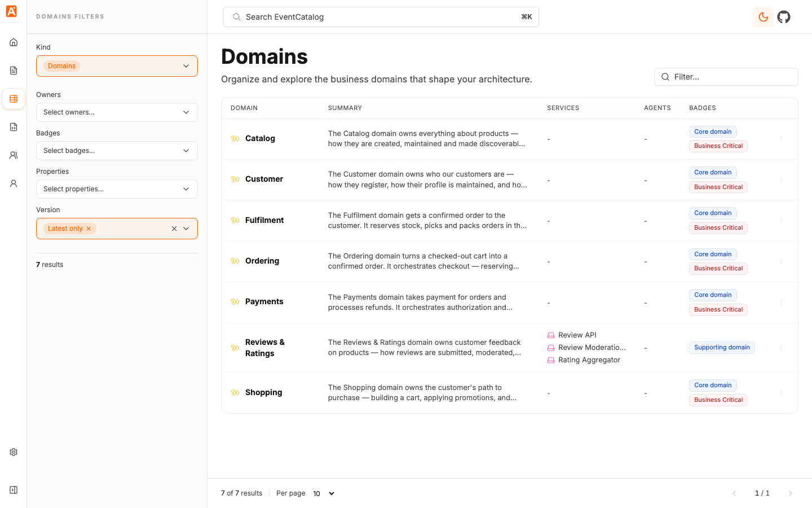This screenshot has width=812, height=508.
Task: Select the table explorer sidebar icon
Action: [x=14, y=99]
